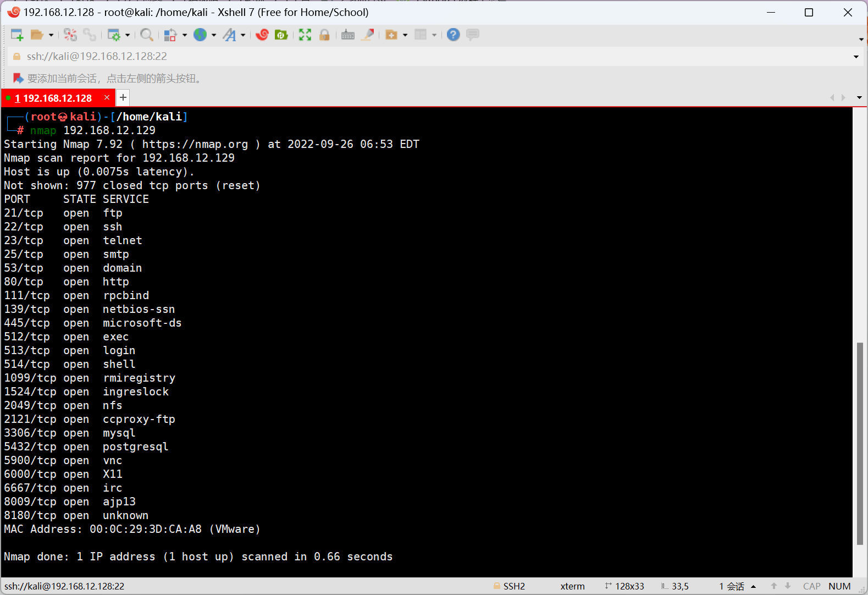This screenshot has width=868, height=595.
Task: Expand the Properties dropdown arrow
Action: pos(128,35)
